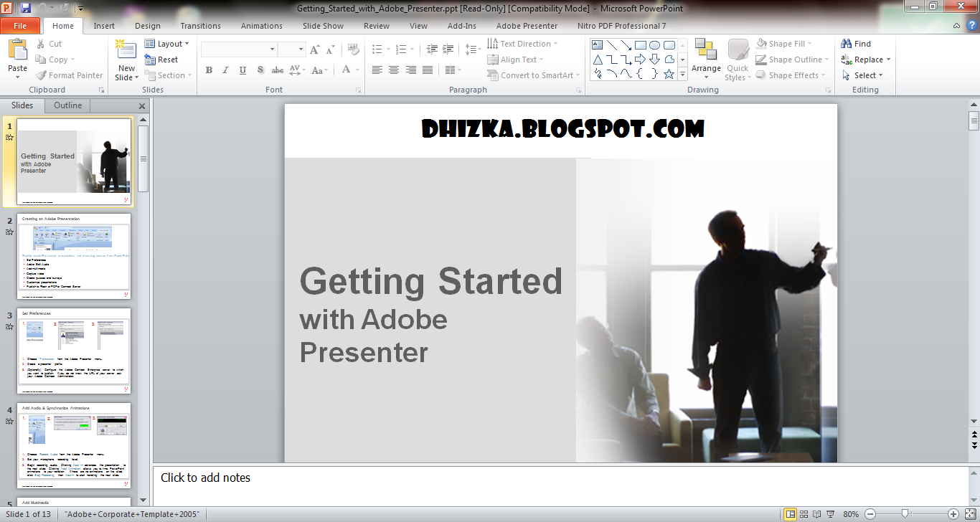Toggle Underline formatting

(242, 70)
